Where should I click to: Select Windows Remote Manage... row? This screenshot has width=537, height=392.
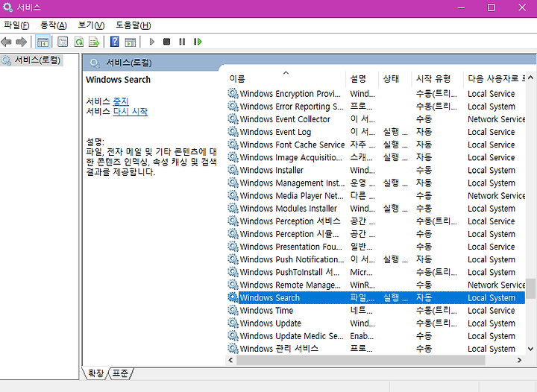pos(376,285)
